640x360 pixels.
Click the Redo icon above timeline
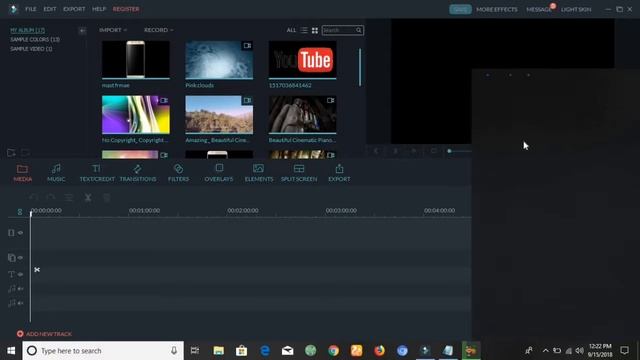click(51, 198)
